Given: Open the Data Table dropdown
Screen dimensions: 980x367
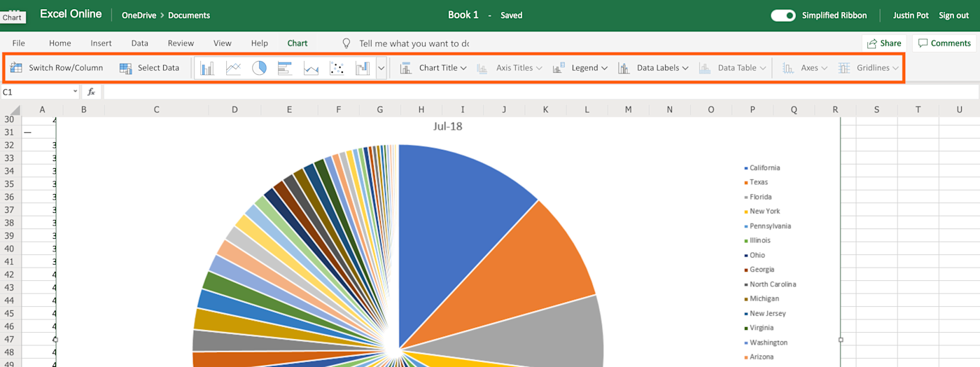Looking at the screenshot, I should 732,68.
